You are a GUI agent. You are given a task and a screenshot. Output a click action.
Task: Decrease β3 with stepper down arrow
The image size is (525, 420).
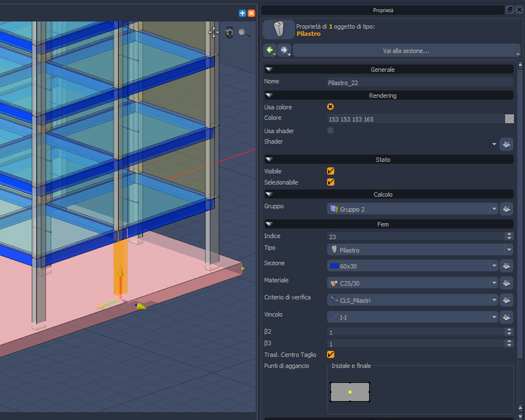[509, 346]
